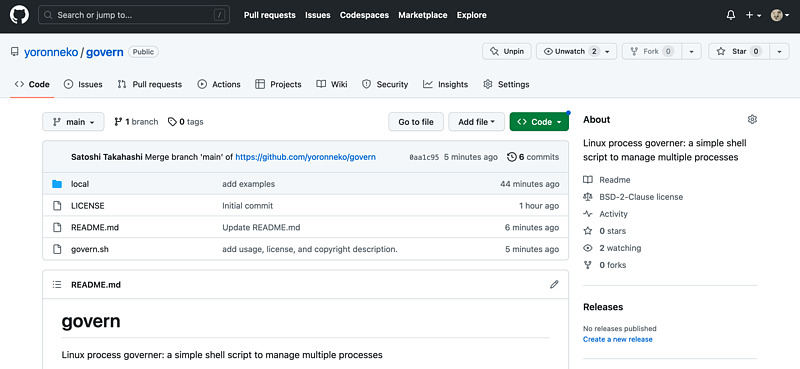Open the GitHub home logo
Viewport: 800px width, 369px height.
[19, 15]
